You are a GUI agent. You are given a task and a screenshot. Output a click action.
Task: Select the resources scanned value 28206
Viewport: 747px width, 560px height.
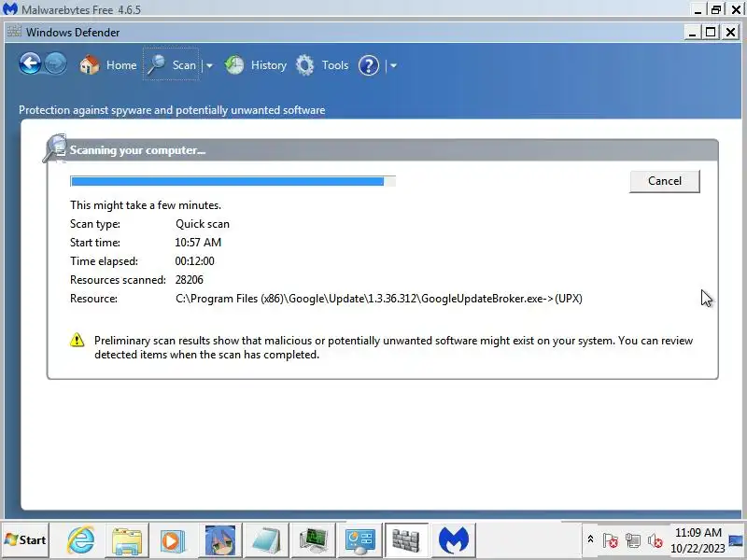point(190,280)
